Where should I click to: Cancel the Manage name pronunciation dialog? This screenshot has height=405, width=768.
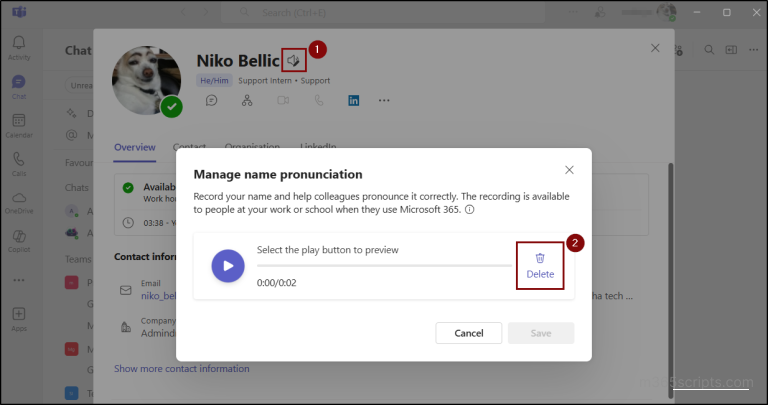(x=468, y=333)
